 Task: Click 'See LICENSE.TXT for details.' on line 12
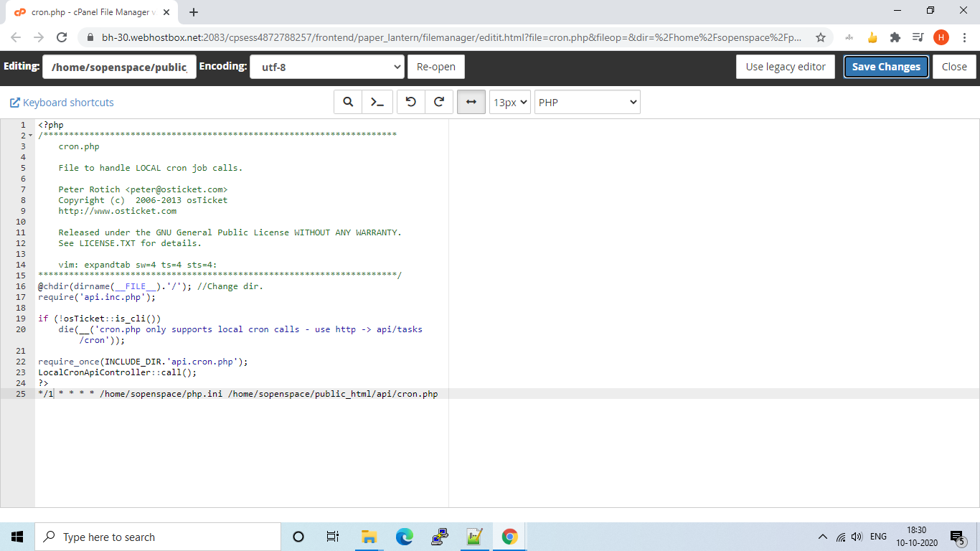[131, 243]
